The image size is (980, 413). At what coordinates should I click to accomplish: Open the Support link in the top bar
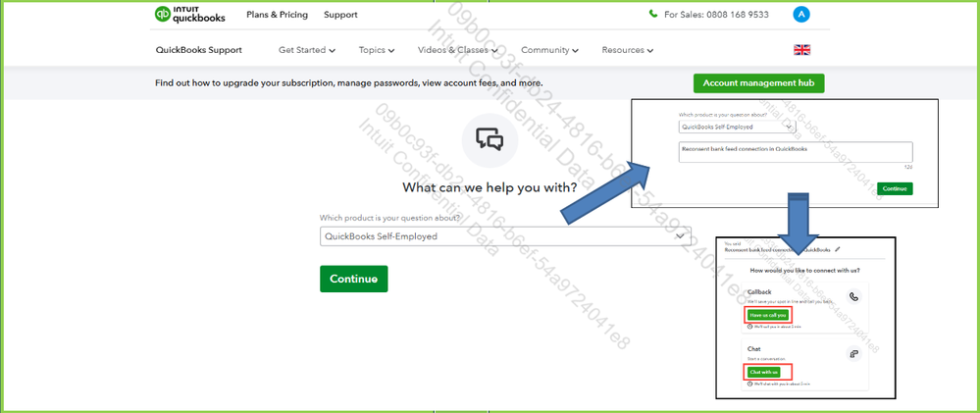[x=340, y=15]
